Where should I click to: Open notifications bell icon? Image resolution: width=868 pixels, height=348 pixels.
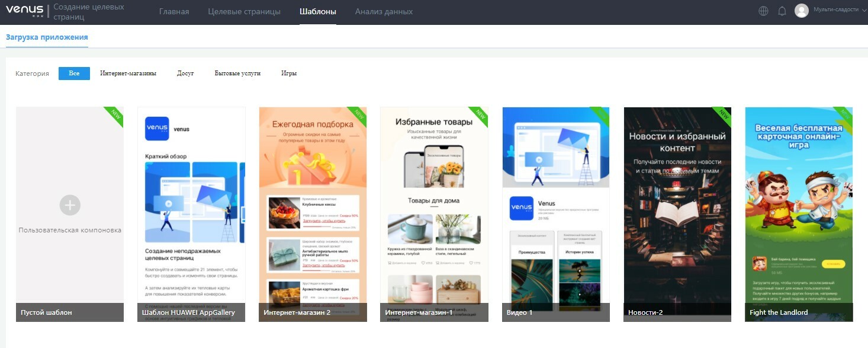pyautogui.click(x=782, y=11)
